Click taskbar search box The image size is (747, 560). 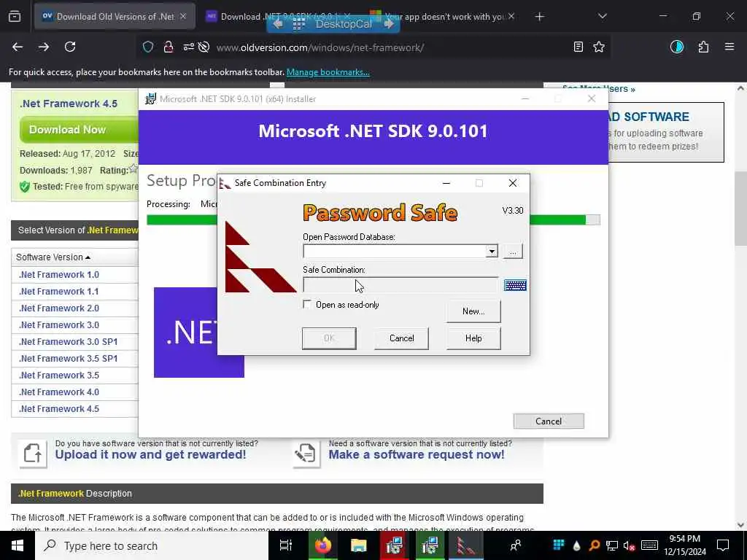[x=152, y=545]
